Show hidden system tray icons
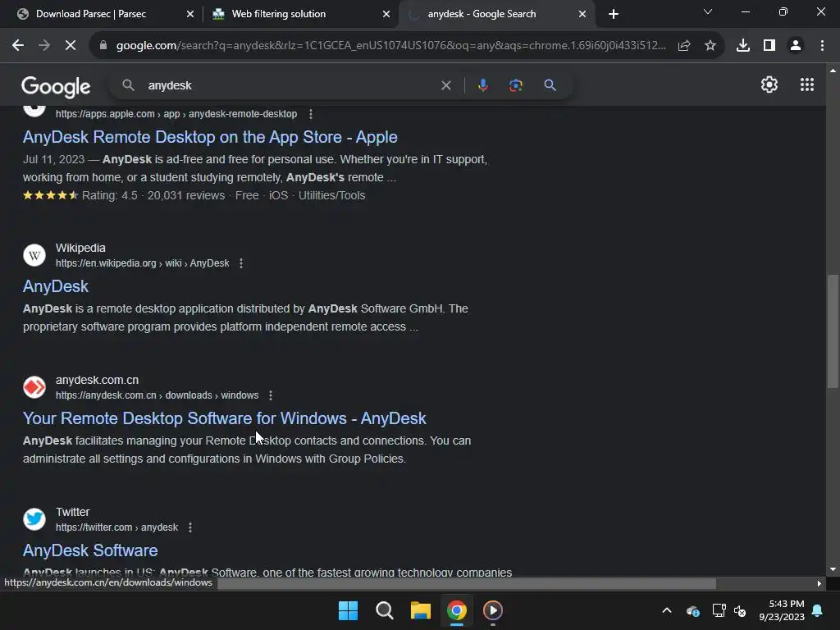The width and height of the screenshot is (840, 630). click(666, 610)
